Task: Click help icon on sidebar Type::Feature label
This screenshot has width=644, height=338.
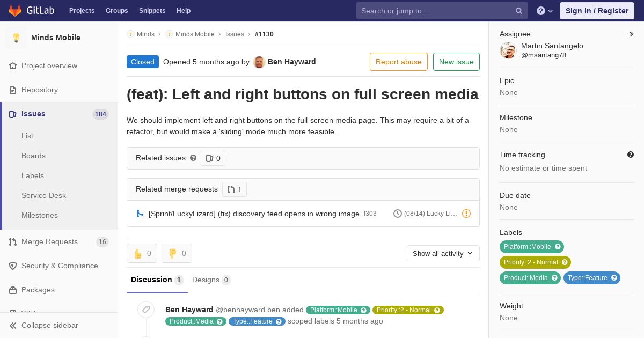Action: 614,278
